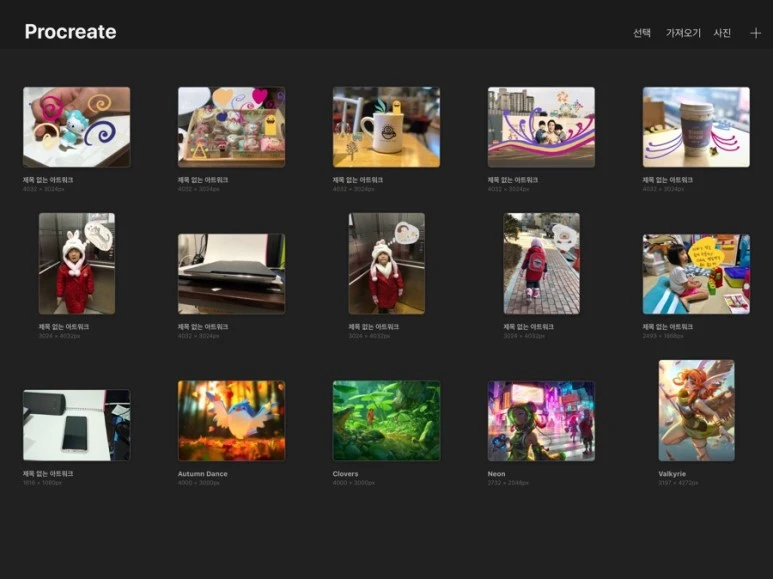Open the coffee mug artwork
The height and width of the screenshot is (579, 773).
pyautogui.click(x=386, y=127)
